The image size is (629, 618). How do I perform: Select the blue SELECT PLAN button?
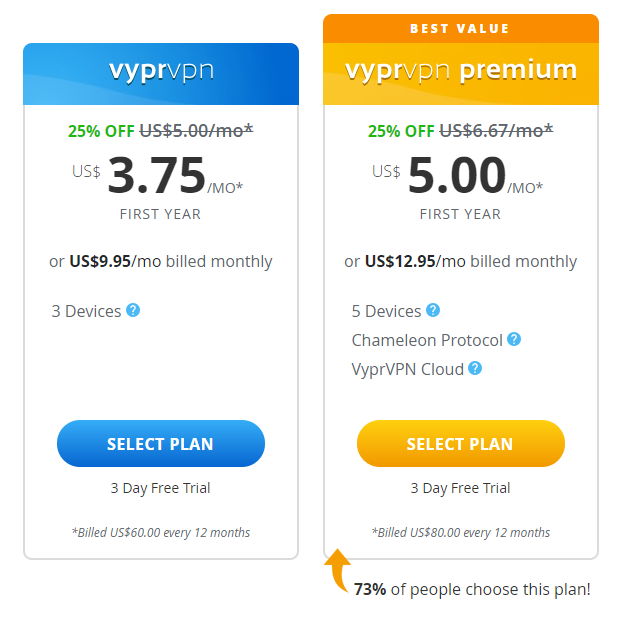pos(161,444)
